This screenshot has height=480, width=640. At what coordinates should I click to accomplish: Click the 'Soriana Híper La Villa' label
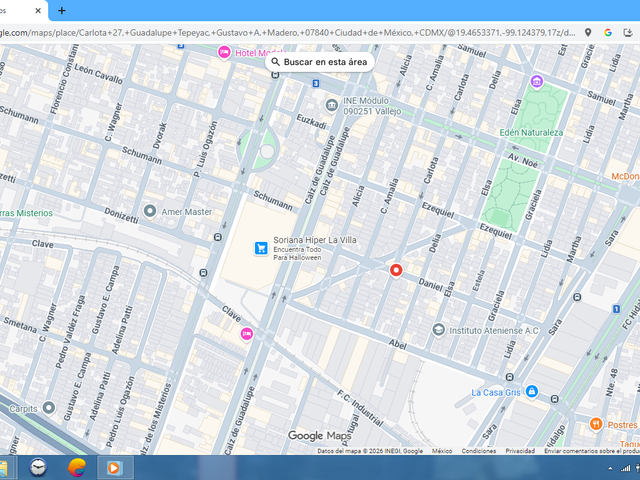(x=315, y=240)
